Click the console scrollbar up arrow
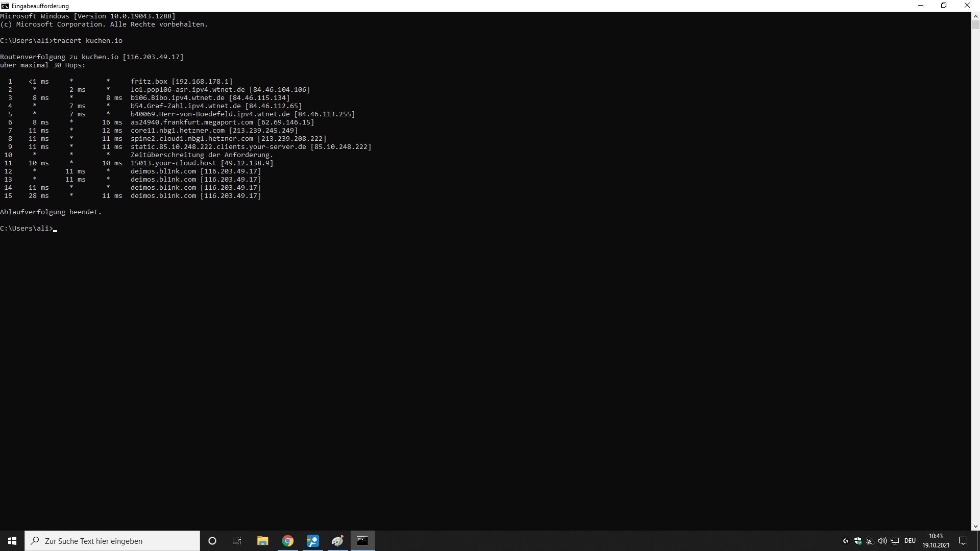 click(x=975, y=16)
